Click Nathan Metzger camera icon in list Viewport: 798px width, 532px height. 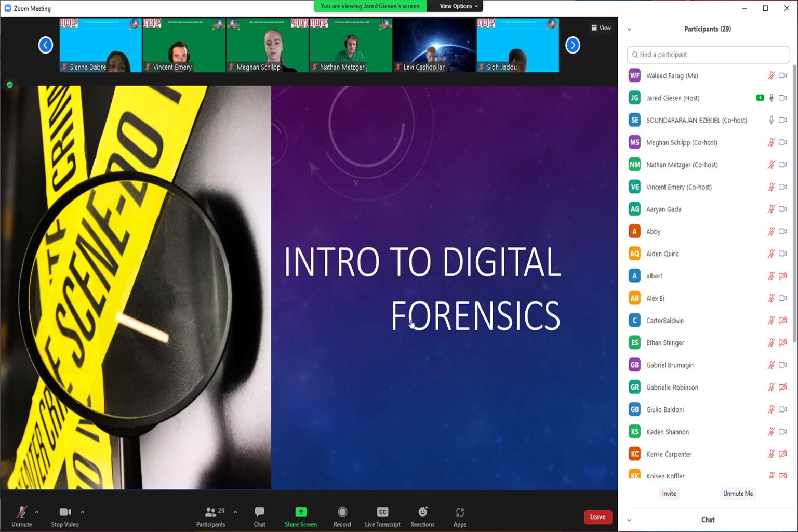(783, 165)
